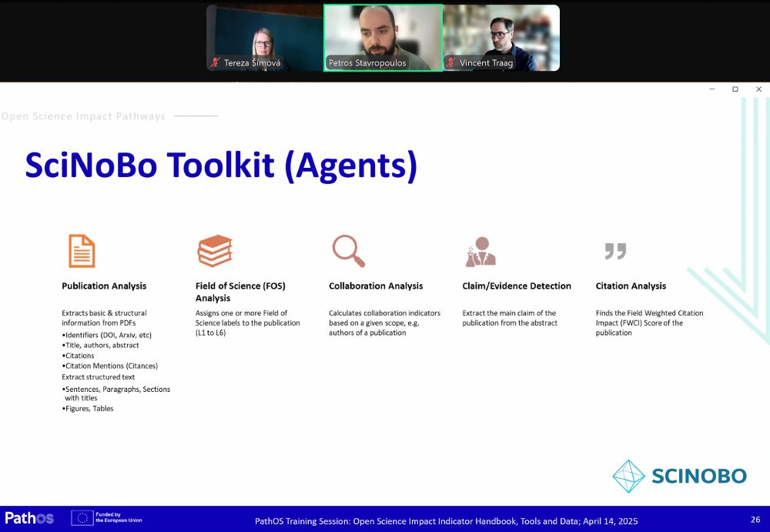
Task: Click the slide number 26
Action: pos(755,519)
